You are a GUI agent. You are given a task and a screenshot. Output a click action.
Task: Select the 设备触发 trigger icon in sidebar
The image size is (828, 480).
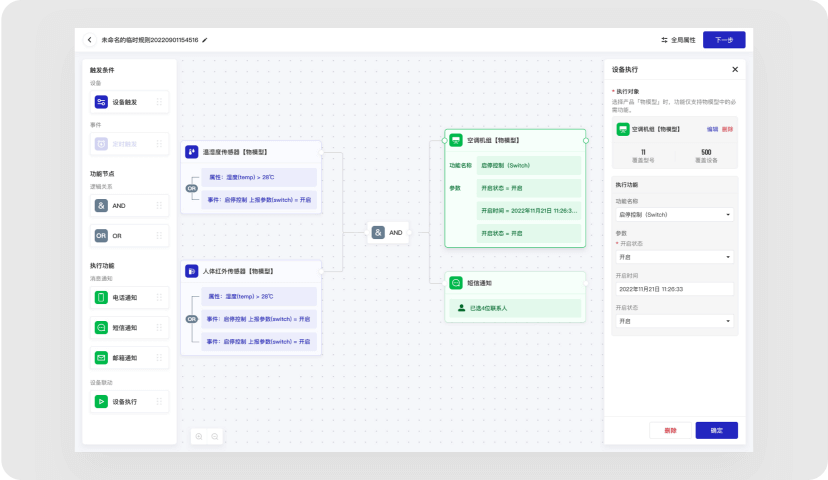(101, 102)
